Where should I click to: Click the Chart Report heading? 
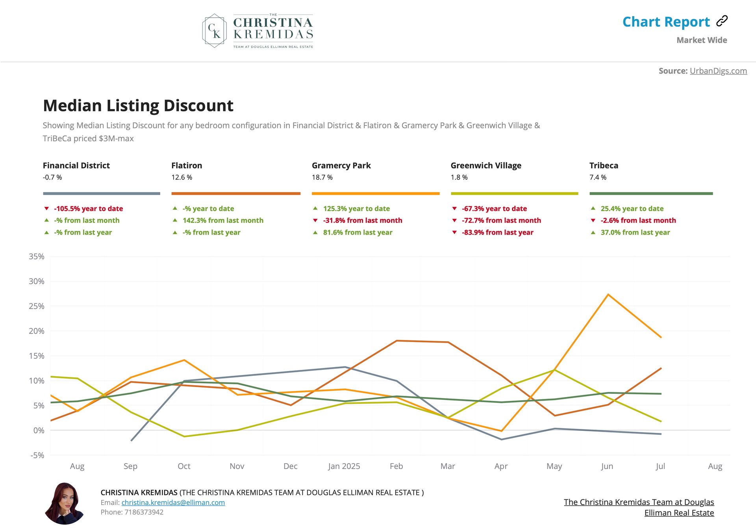point(666,22)
